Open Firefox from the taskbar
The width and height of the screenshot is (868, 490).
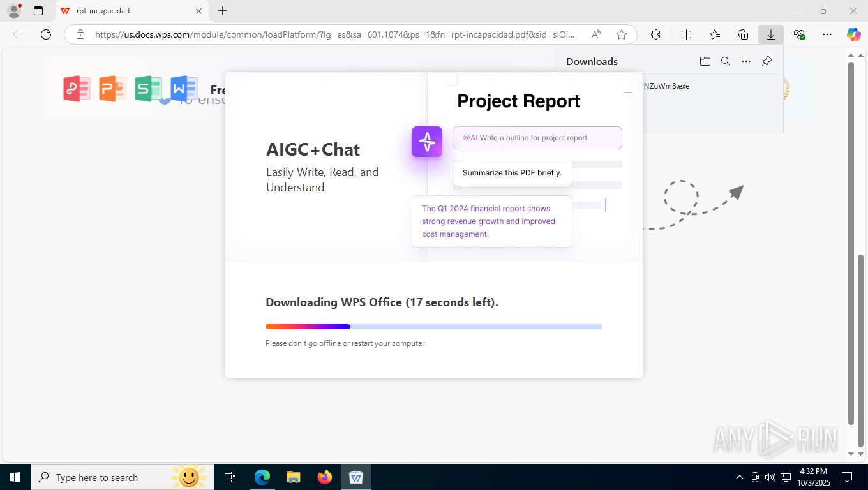[x=325, y=477]
